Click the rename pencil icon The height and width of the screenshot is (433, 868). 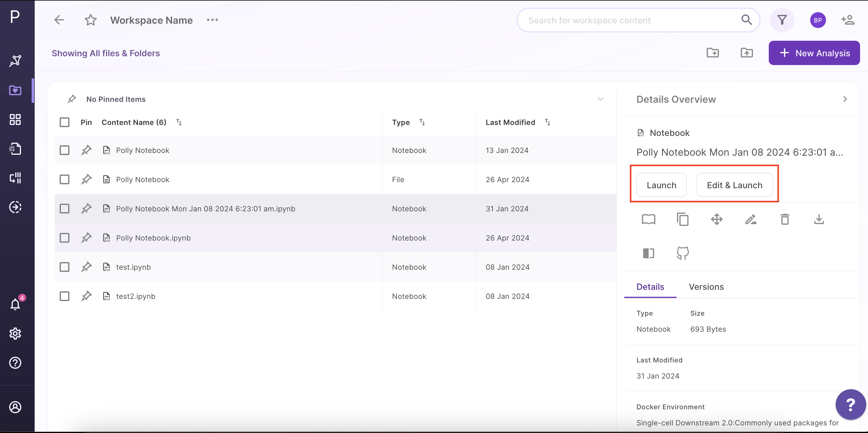[x=751, y=220]
